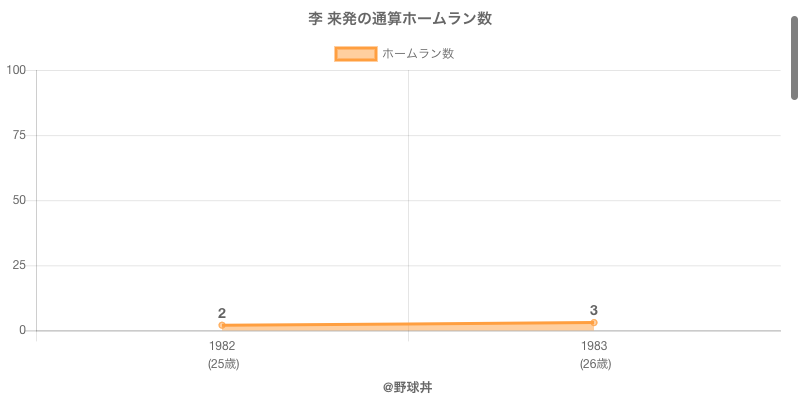
Task: Click the data label "3" above 1983
Action: (593, 310)
